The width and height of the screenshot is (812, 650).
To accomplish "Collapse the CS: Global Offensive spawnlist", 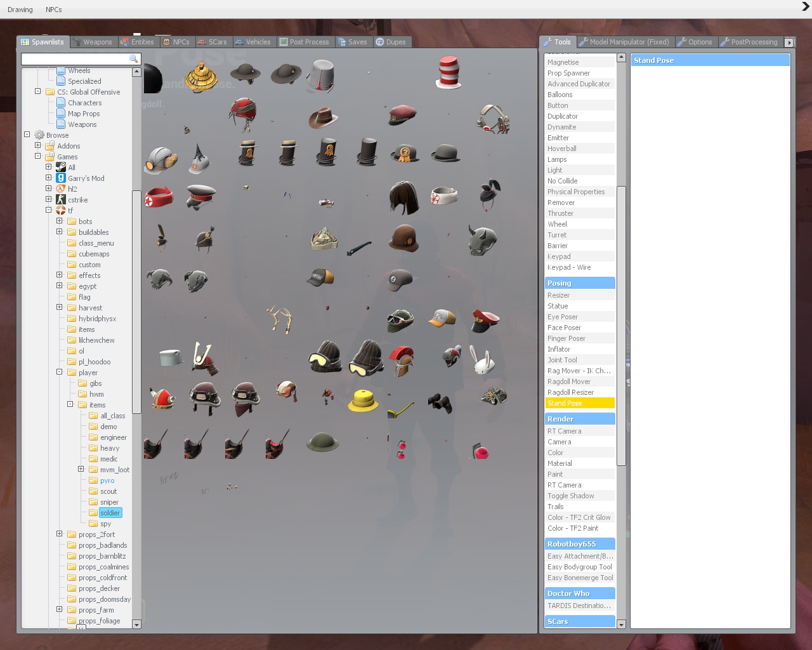I will [38, 91].
